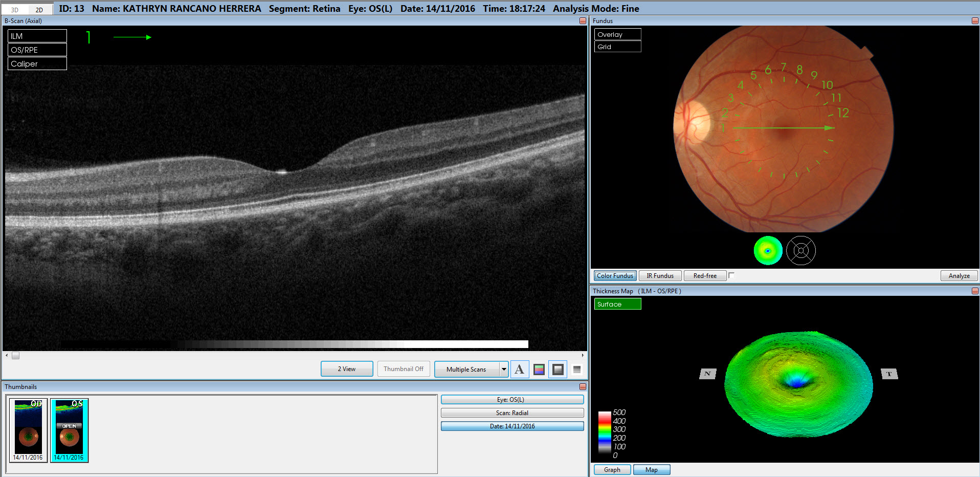Select the OD scan thumbnail
The image size is (980, 477).
tap(28, 430)
